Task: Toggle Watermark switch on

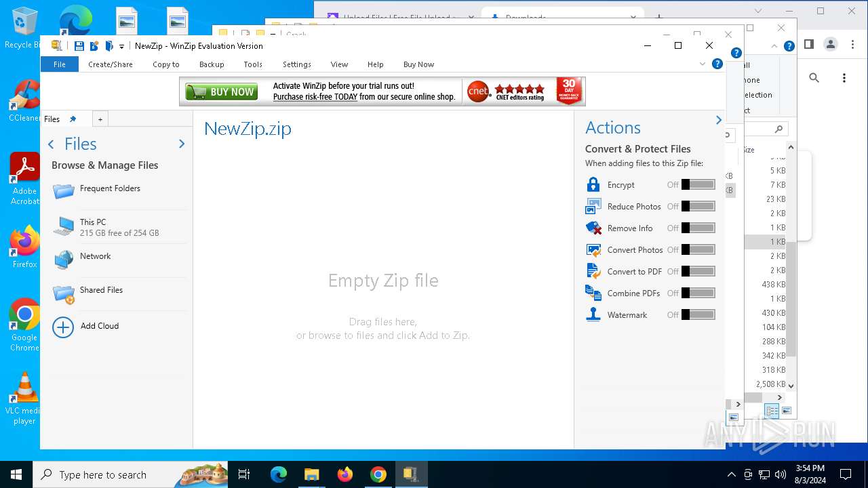Action: coord(698,314)
